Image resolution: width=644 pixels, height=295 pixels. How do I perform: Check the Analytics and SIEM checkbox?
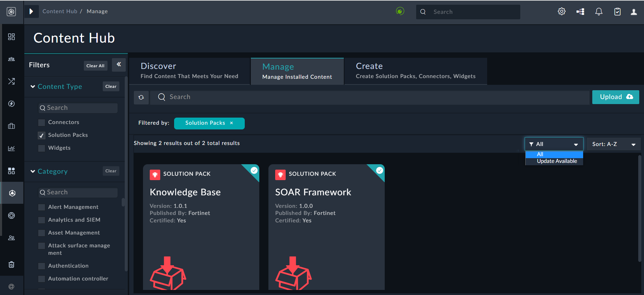pyautogui.click(x=42, y=220)
